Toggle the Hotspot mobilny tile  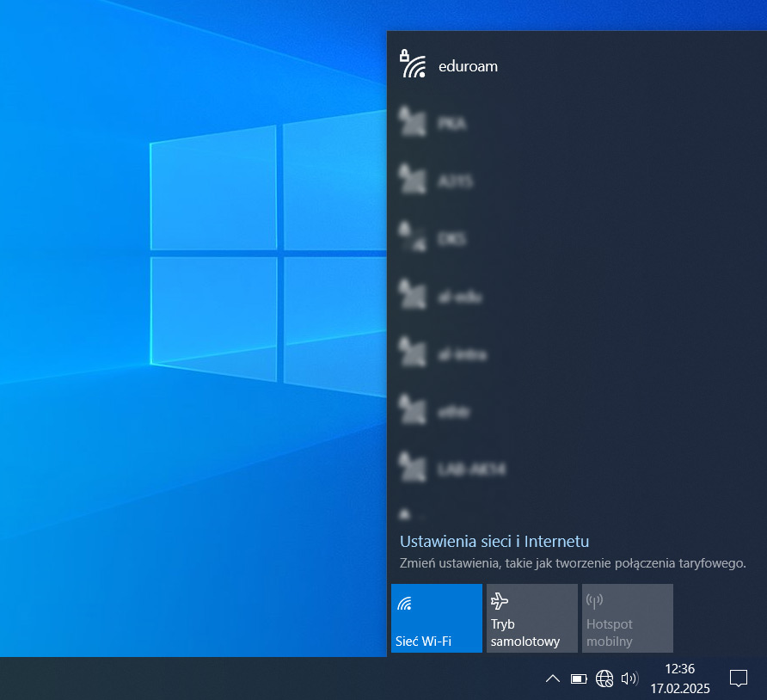pyautogui.click(x=627, y=617)
